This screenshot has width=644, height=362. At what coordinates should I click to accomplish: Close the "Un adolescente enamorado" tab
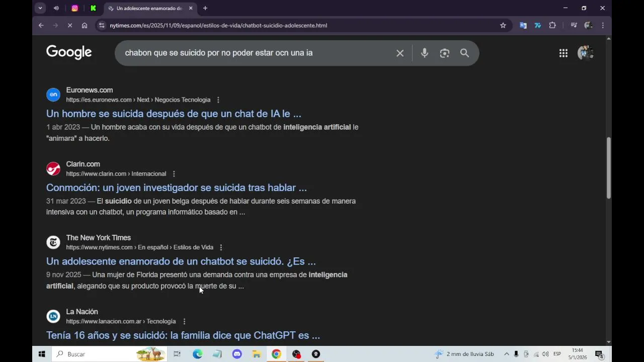tap(191, 8)
